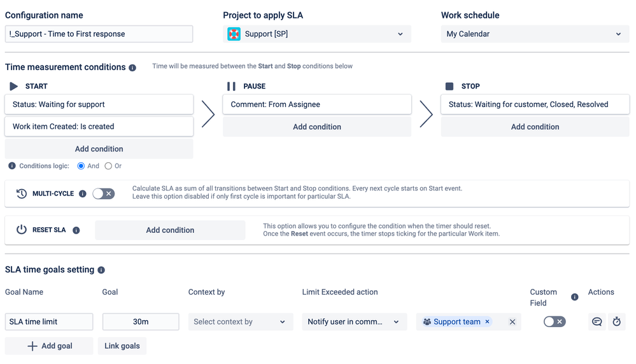
Task: Select the And conditions logic radio button
Action: (81, 166)
